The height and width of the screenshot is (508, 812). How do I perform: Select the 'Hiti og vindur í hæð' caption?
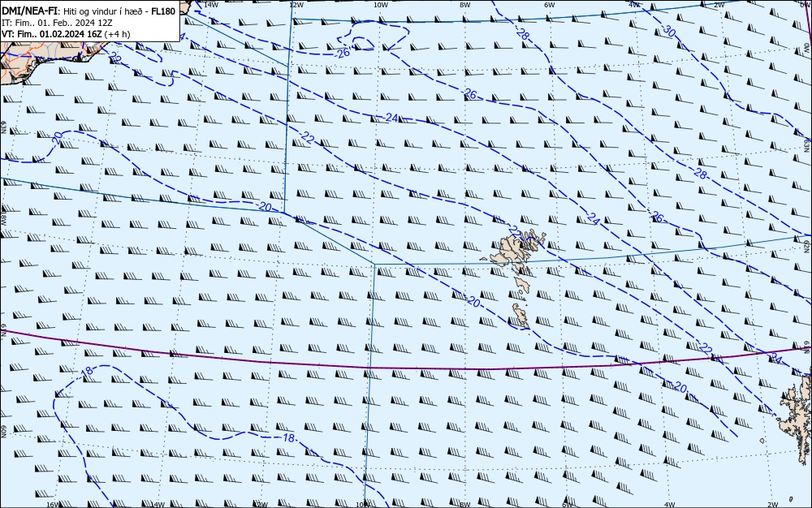(103, 11)
